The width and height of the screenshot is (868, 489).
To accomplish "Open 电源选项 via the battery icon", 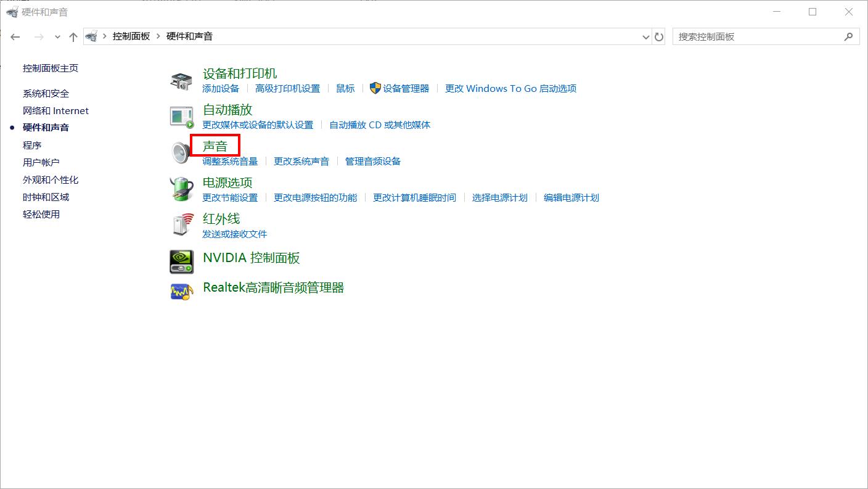I will [x=181, y=189].
